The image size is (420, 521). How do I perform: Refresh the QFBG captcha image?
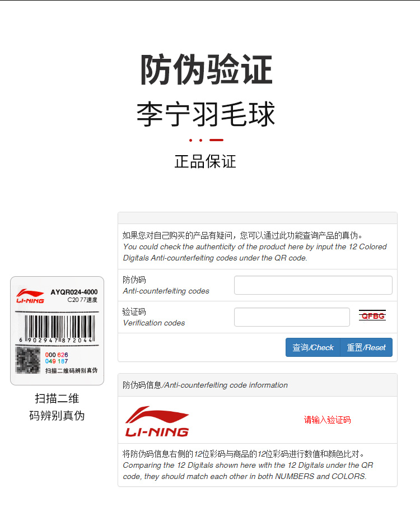point(372,315)
